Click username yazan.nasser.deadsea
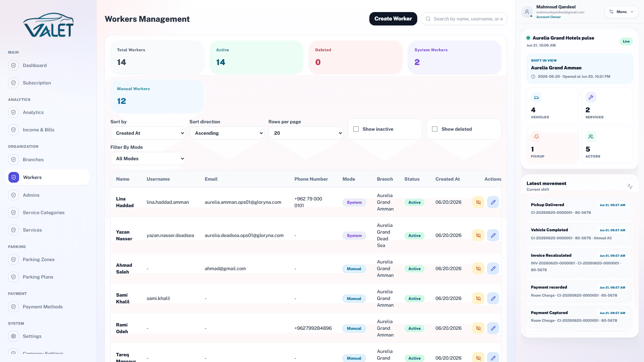 pyautogui.click(x=170, y=235)
